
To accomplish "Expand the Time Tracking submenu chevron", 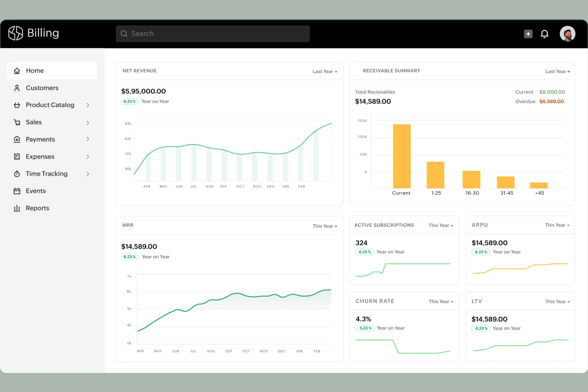I will click(88, 174).
